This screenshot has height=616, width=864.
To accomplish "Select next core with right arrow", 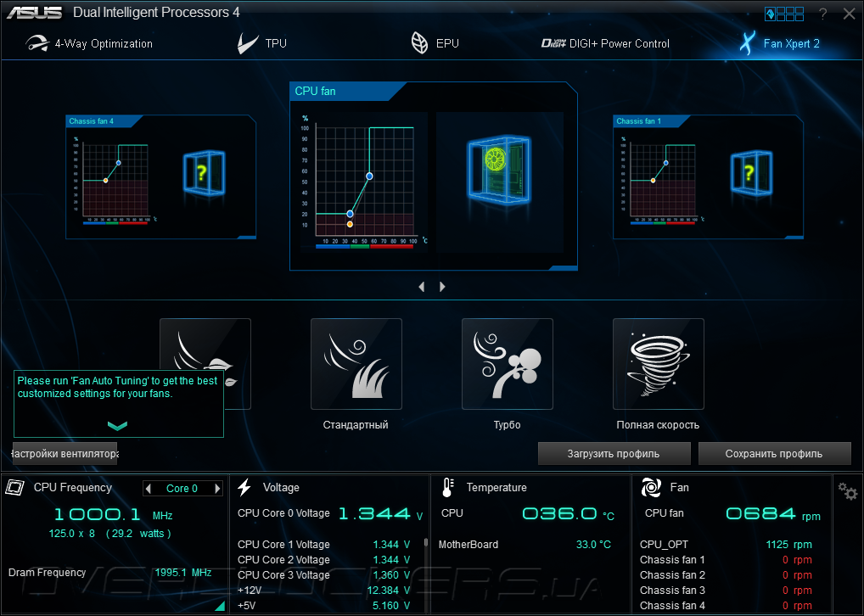I will [x=217, y=488].
